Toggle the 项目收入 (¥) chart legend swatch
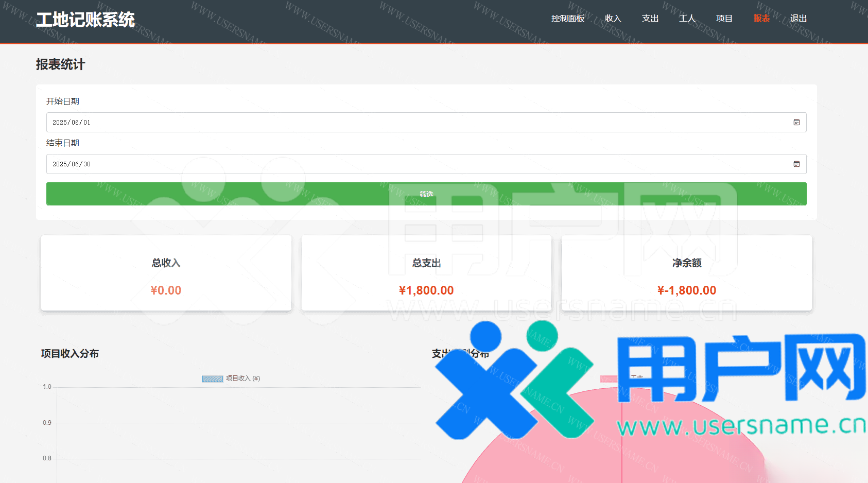Viewport: 868px width, 483px height. tap(213, 378)
